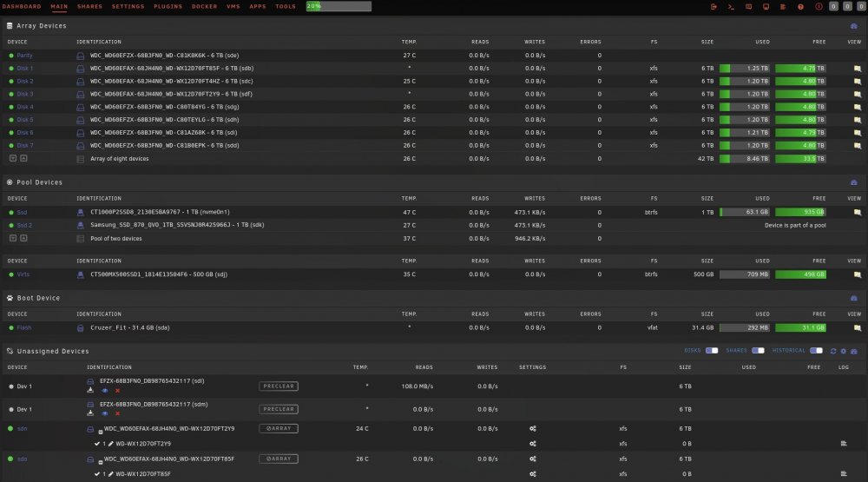Refresh the Unassigned Devices list
This screenshot has width=868, height=482.
coord(833,351)
